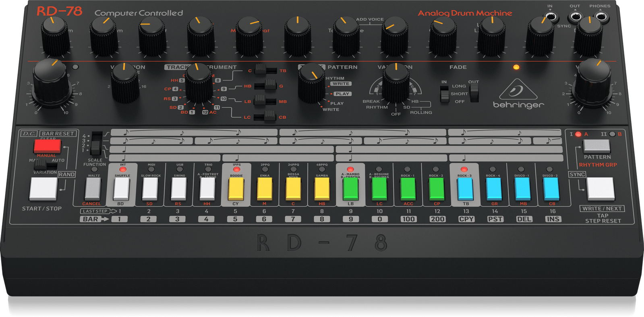Toggle the Manual/Auto variation switch
The image size is (644, 317).
[x=40, y=164]
